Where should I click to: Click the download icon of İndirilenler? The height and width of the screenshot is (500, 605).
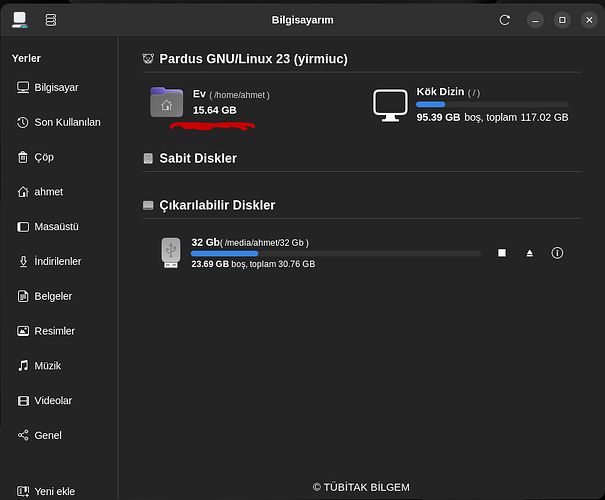23,261
